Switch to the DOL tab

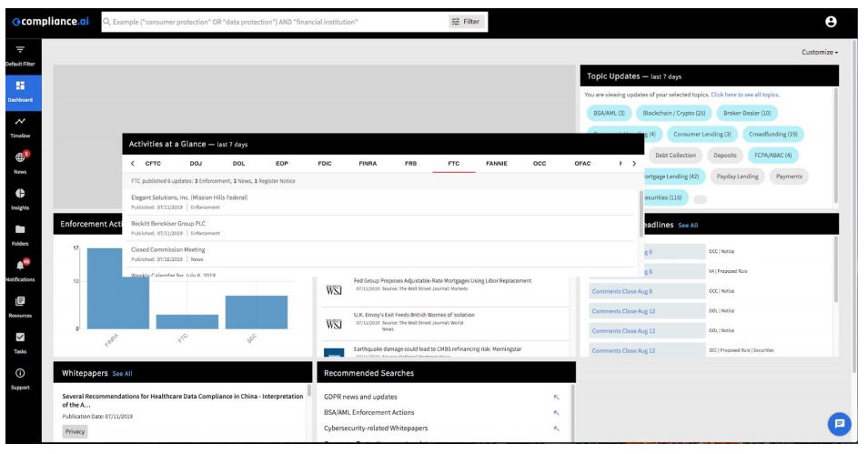point(238,164)
